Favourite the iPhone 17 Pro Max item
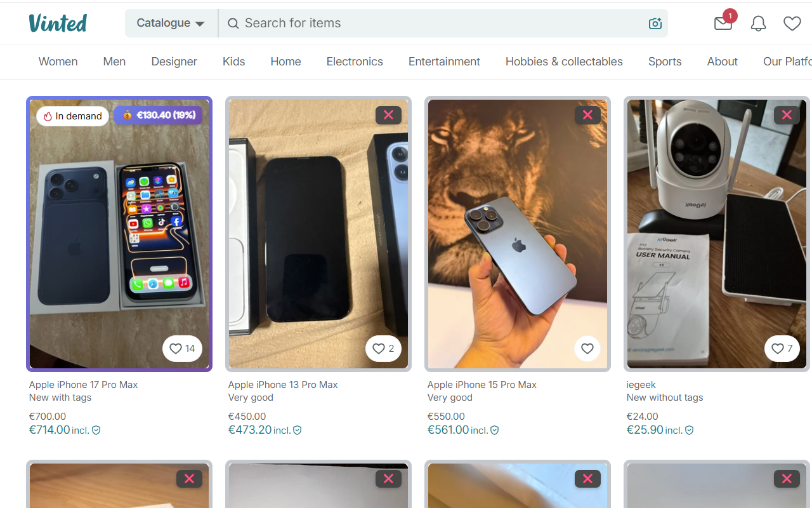812x508 pixels. click(182, 349)
